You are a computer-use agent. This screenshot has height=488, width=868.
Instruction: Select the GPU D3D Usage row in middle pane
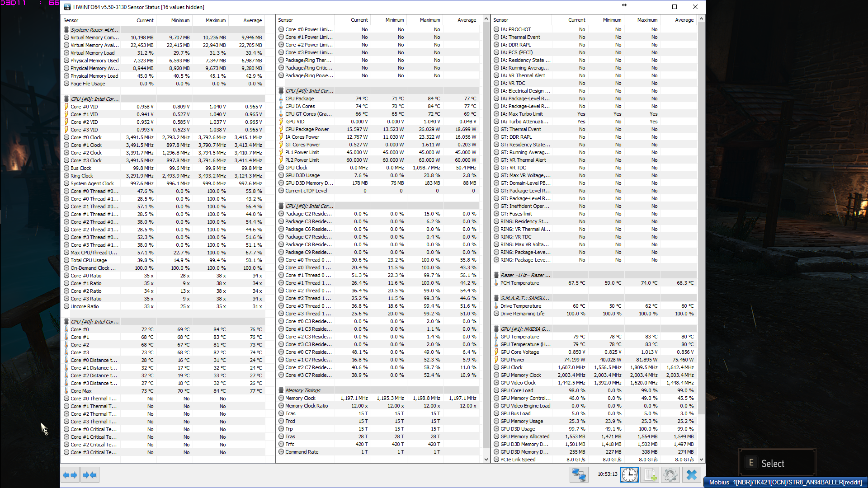[378, 175]
